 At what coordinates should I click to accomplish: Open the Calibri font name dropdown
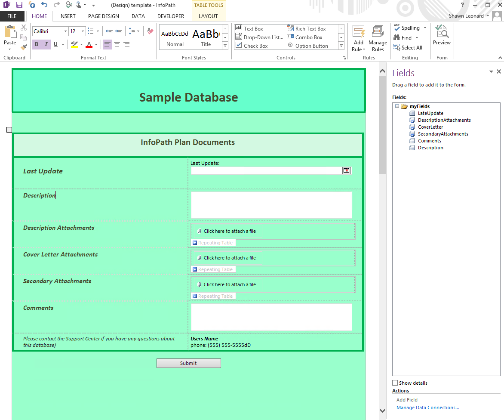65,31
